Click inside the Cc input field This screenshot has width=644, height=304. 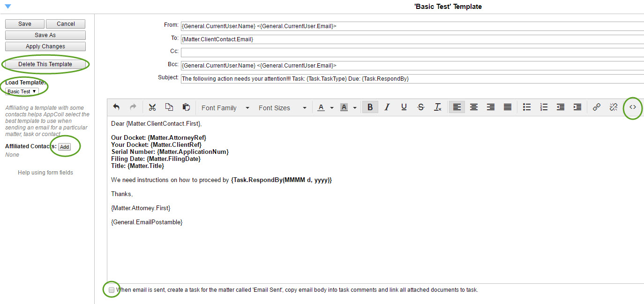[x=328, y=52]
